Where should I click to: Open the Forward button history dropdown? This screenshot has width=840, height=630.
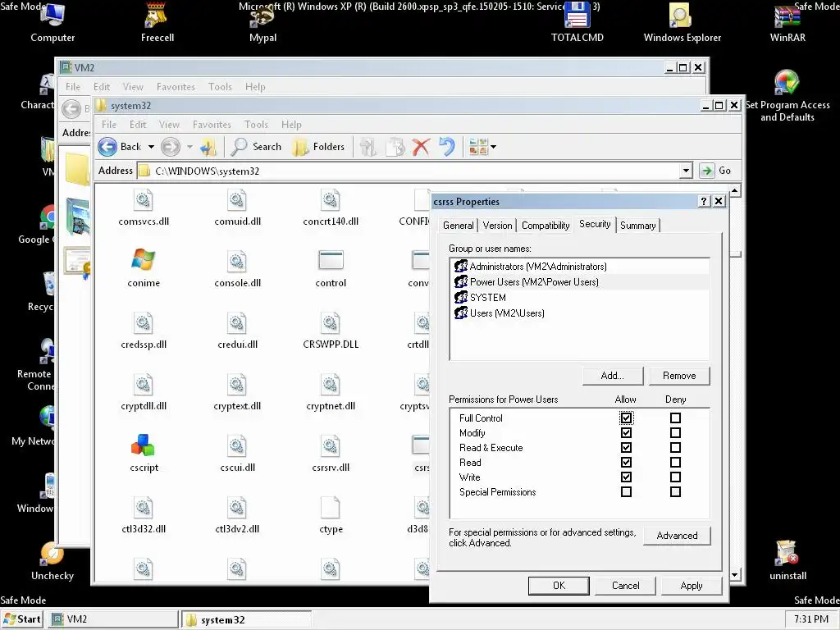point(189,147)
